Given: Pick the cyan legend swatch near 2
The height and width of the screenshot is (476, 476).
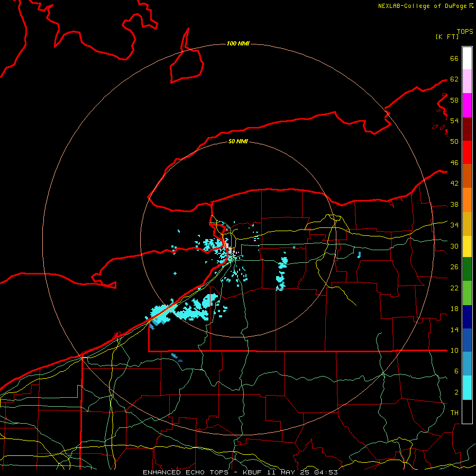Looking at the screenshot, I should pos(467,388).
